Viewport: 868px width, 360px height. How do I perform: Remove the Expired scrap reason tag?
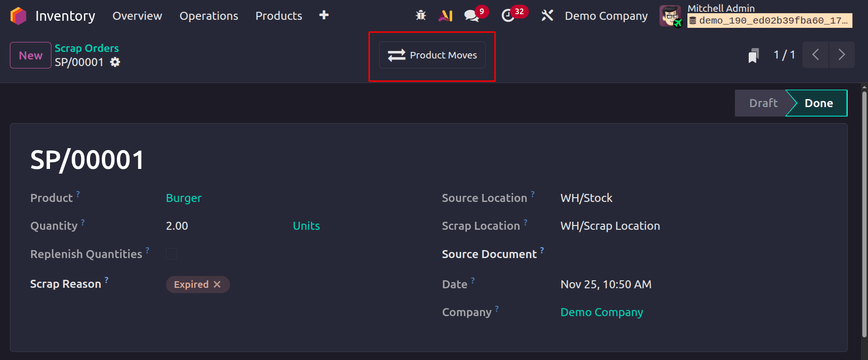[x=217, y=285]
